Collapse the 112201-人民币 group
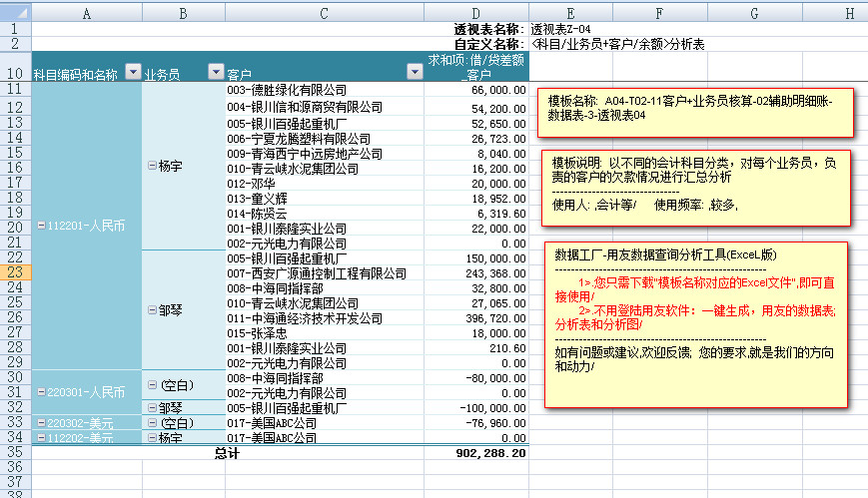Screen dimensions: 868x498 [x=40, y=227]
